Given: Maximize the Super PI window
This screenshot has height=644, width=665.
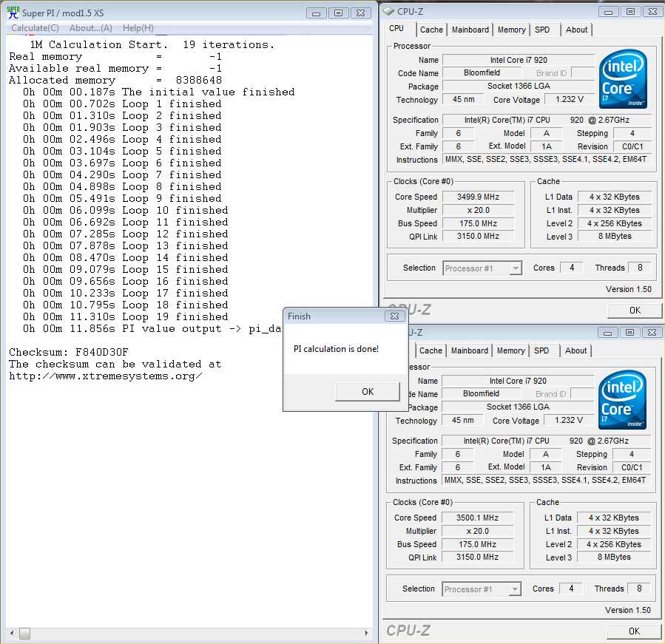Looking at the screenshot, I should 339,13.
